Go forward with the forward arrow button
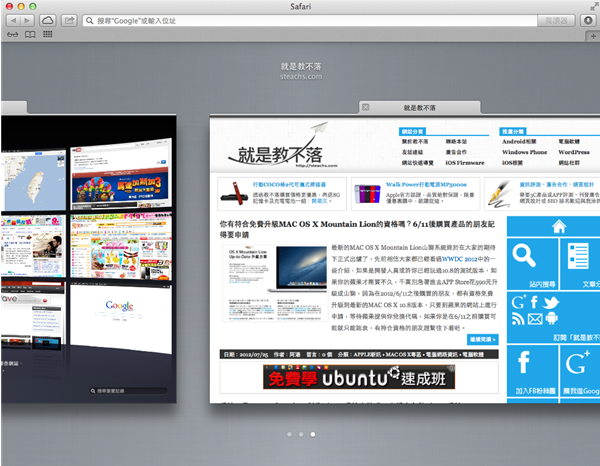 (27, 20)
